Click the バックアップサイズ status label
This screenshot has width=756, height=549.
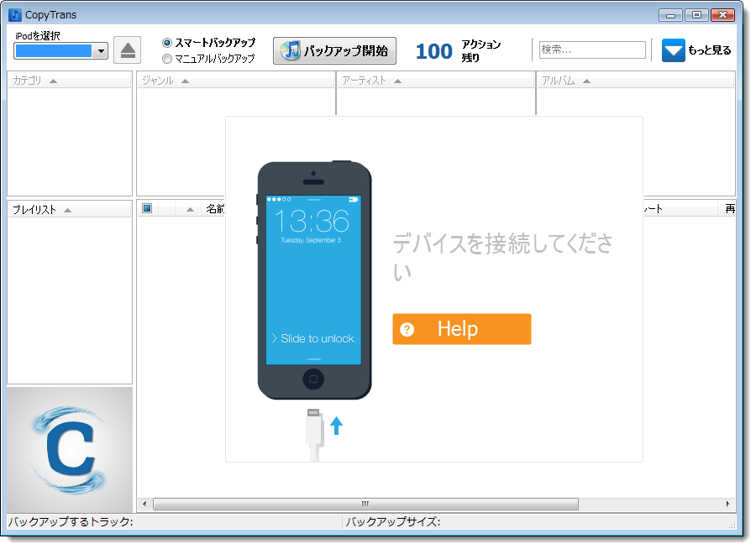pos(393,521)
